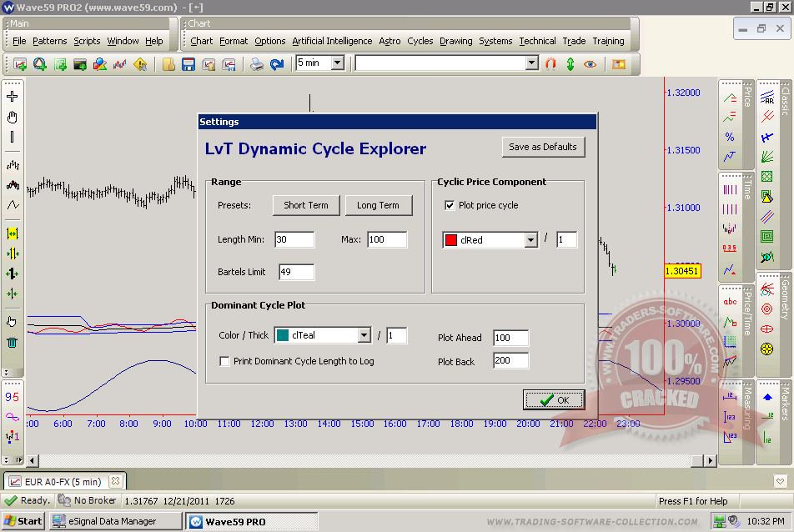
Task: Click the teal color swatch
Action: (283, 335)
